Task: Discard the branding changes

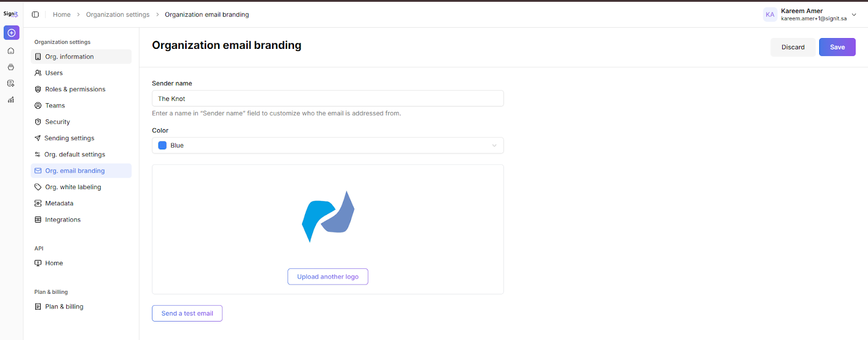Action: tap(793, 47)
